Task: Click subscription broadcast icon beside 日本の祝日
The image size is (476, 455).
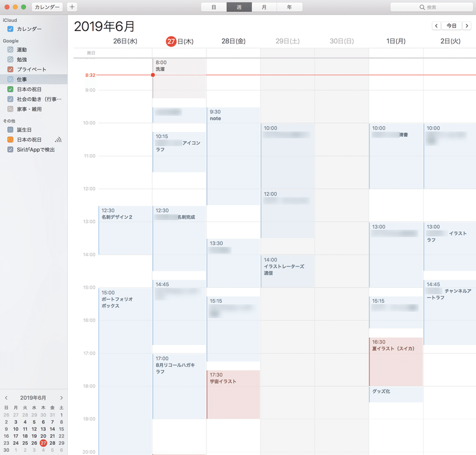Action: pos(58,140)
